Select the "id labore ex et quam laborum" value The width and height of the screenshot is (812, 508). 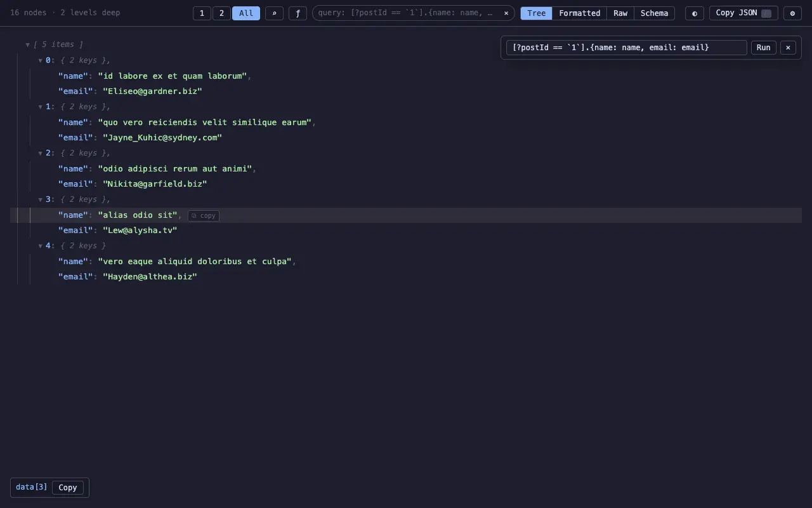point(172,76)
